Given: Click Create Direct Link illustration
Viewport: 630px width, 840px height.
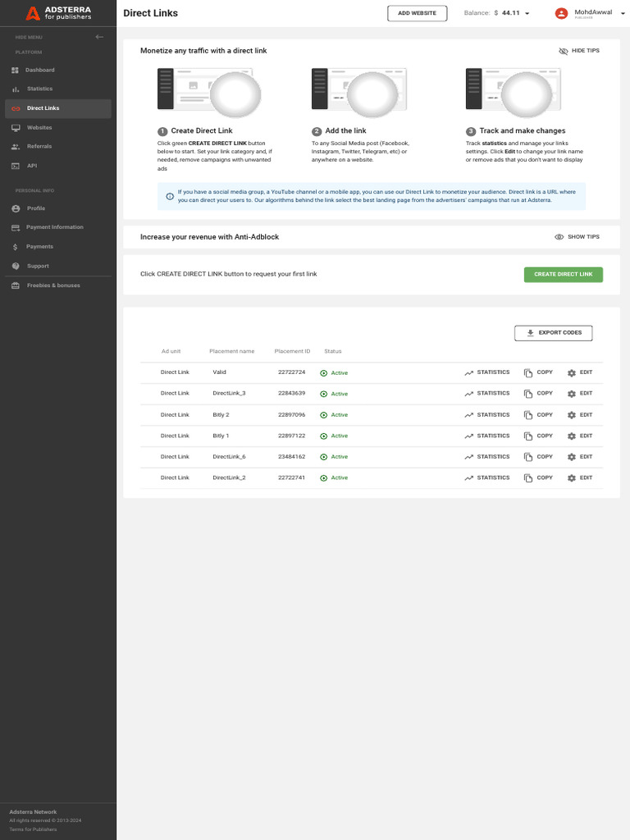Looking at the screenshot, I should [209, 94].
